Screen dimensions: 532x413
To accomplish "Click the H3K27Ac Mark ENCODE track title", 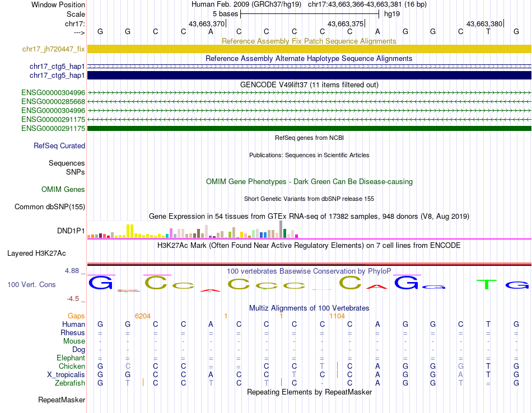I will 309,246.
